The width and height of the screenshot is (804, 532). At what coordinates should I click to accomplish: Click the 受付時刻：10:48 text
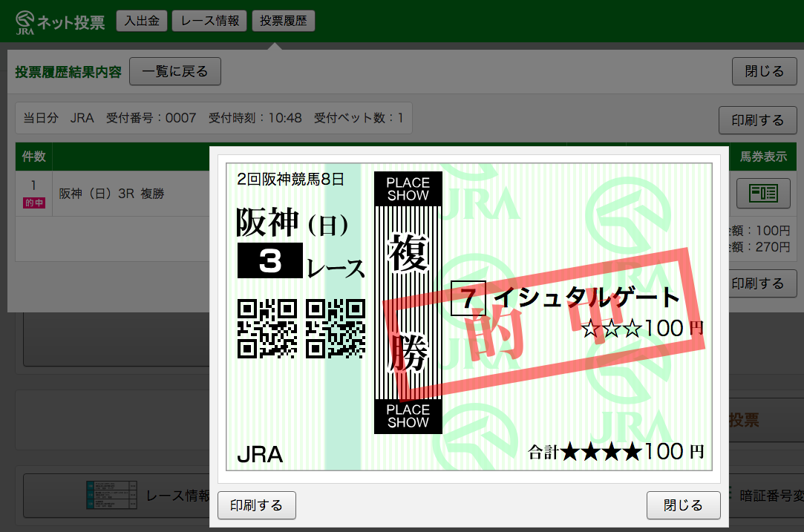click(255, 119)
